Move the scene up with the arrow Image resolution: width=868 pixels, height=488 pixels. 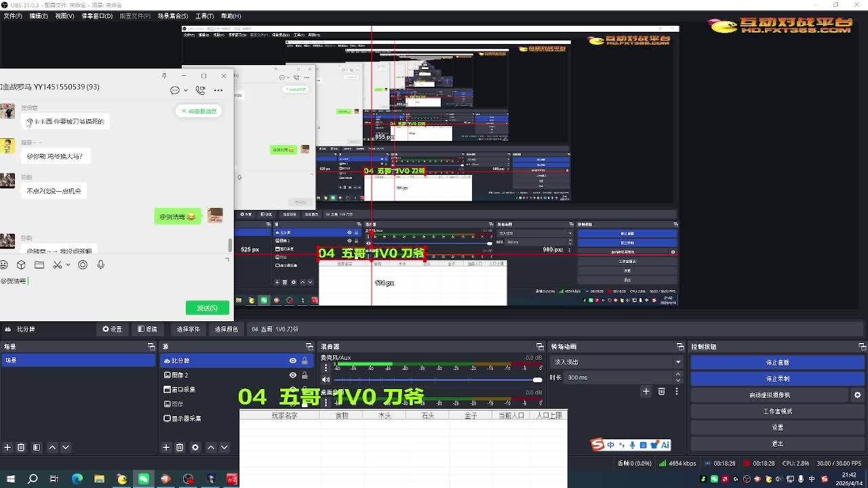pos(52,447)
